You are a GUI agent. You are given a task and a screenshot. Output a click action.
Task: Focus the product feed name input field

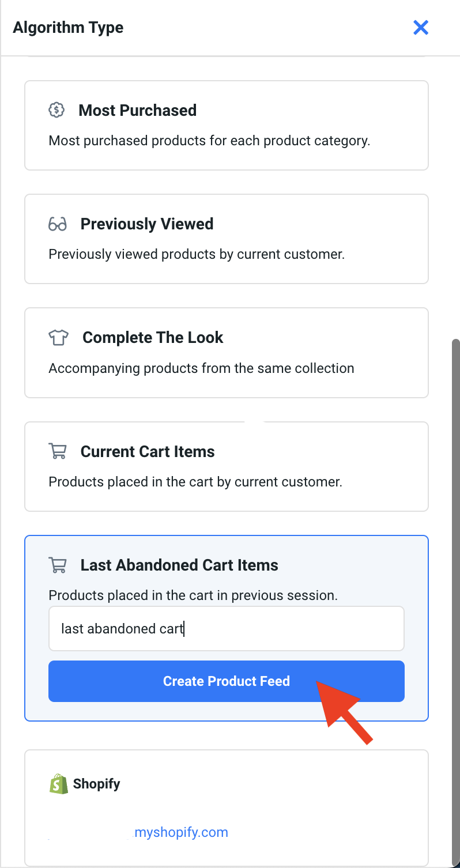[226, 628]
